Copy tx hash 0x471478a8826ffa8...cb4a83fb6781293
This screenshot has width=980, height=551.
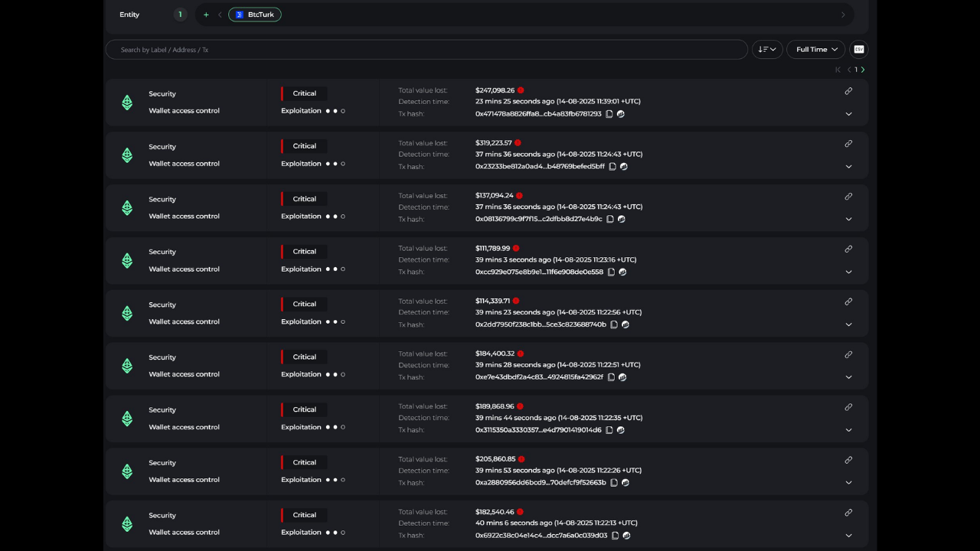609,114
